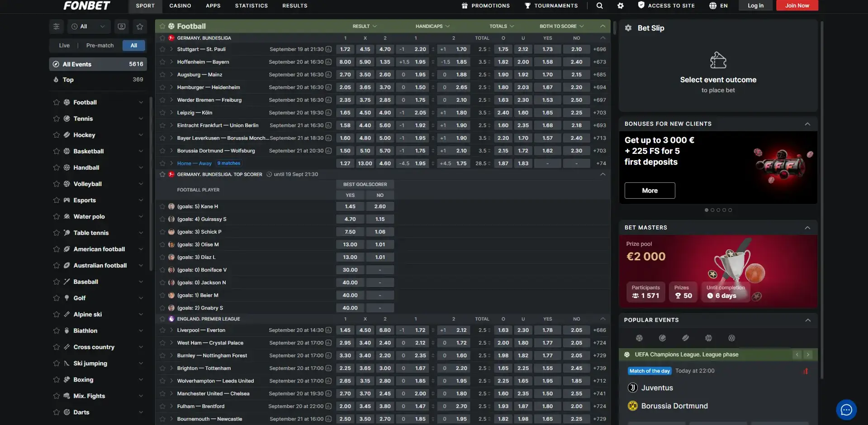
Task: Favorite the Leipzig — Köln match
Action: [162, 113]
